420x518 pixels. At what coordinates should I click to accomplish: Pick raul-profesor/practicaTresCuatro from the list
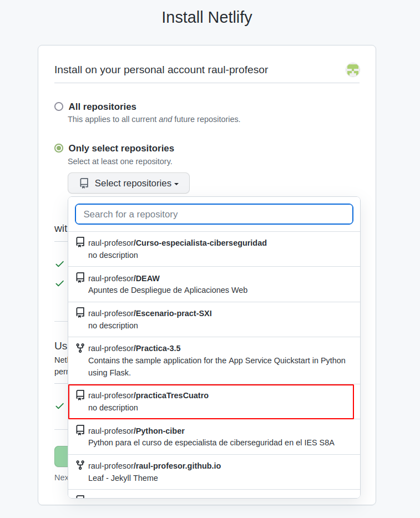[x=211, y=402]
